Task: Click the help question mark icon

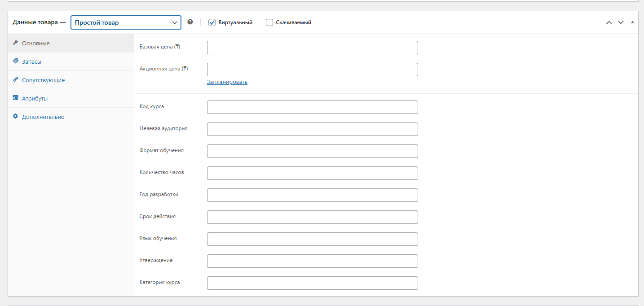Action: click(x=190, y=22)
